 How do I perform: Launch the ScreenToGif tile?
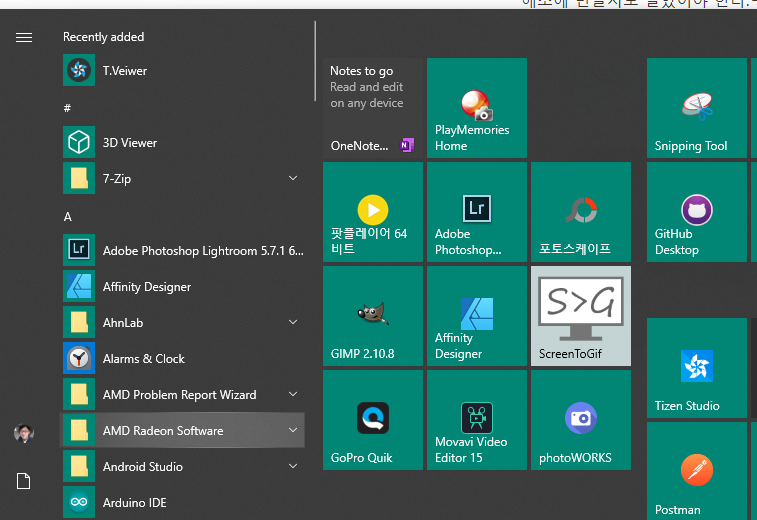click(581, 316)
